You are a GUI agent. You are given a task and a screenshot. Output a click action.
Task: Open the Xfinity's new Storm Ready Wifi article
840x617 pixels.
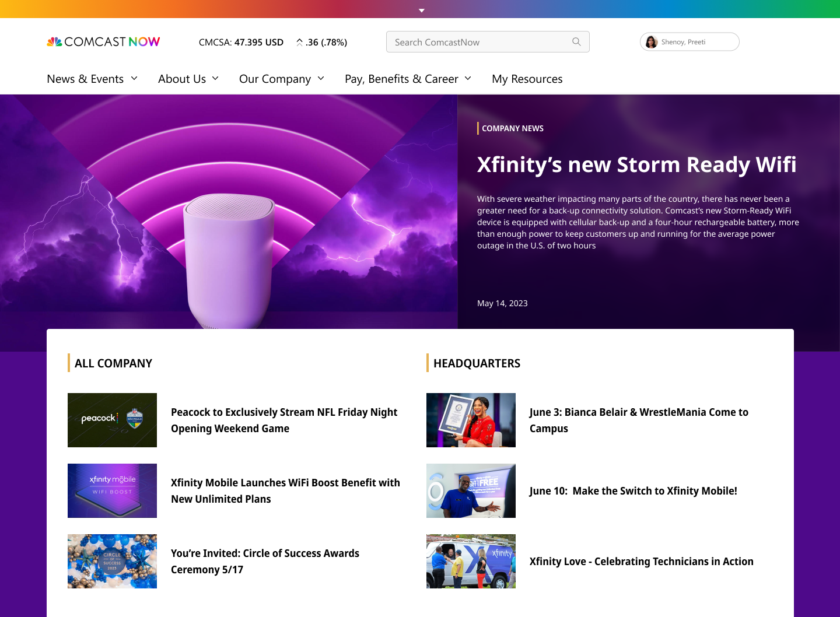pos(636,165)
